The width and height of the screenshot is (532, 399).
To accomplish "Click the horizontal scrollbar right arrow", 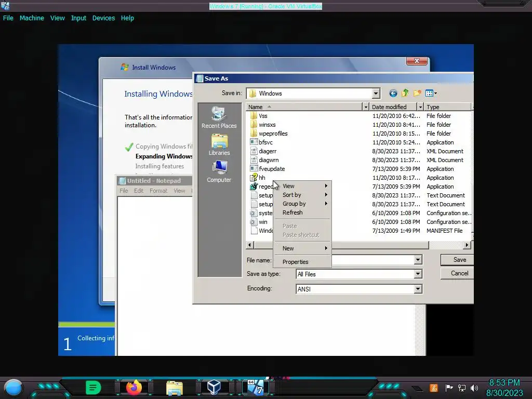I will [x=467, y=245].
